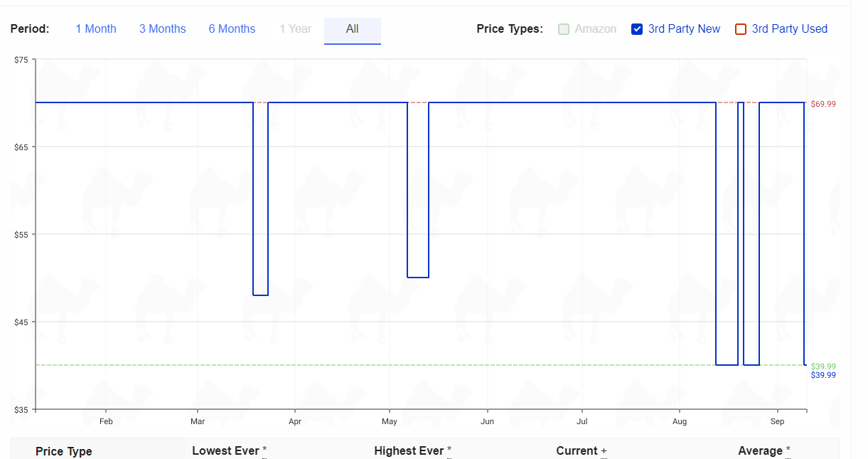Click the green $39.99 lowest price label
Image resolution: width=868 pixels, height=459 pixels.
(x=823, y=366)
